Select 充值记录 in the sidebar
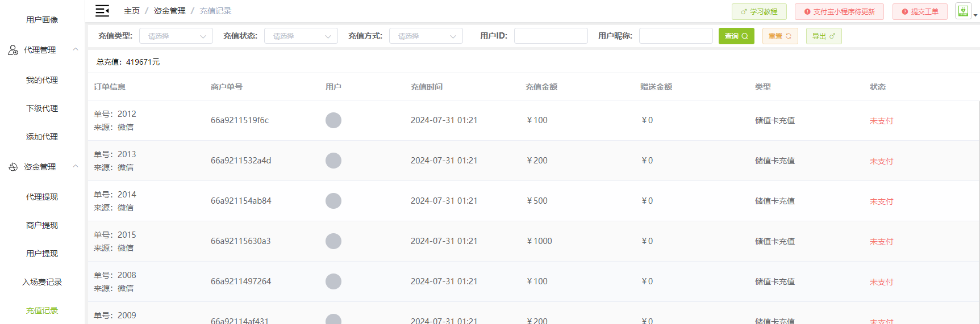Screen dimensions: 980x324 [x=42, y=310]
